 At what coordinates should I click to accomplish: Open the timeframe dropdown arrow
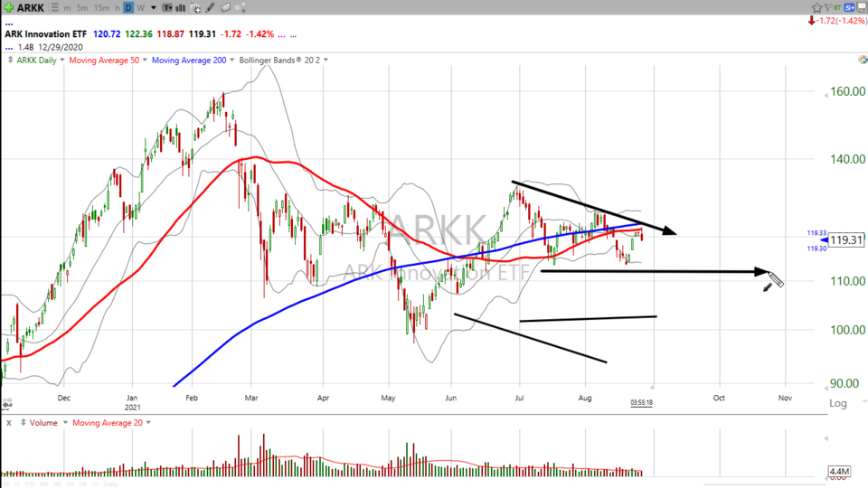[154, 8]
